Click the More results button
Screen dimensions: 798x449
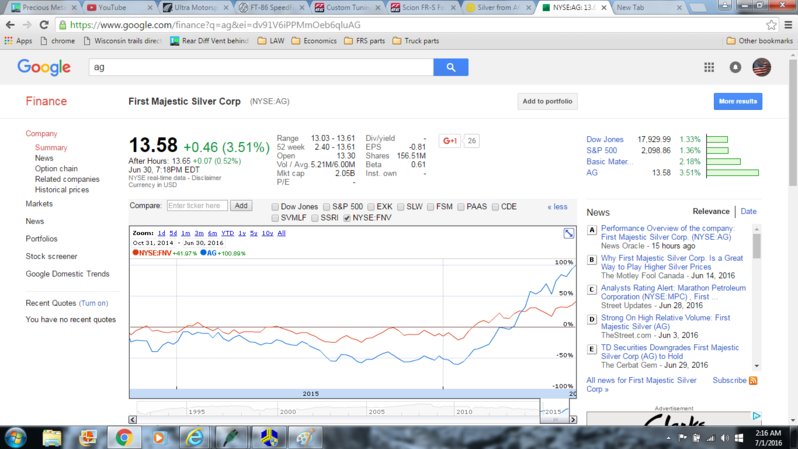click(x=737, y=101)
